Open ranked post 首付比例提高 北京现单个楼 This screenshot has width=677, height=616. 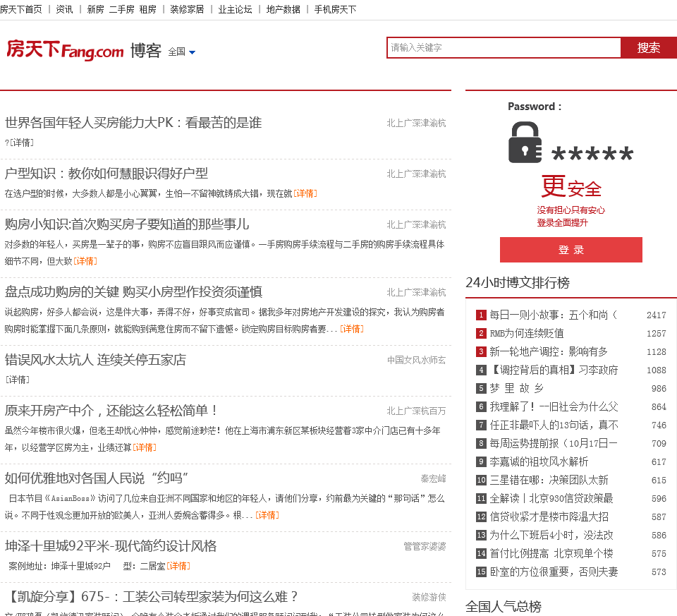tap(551, 553)
